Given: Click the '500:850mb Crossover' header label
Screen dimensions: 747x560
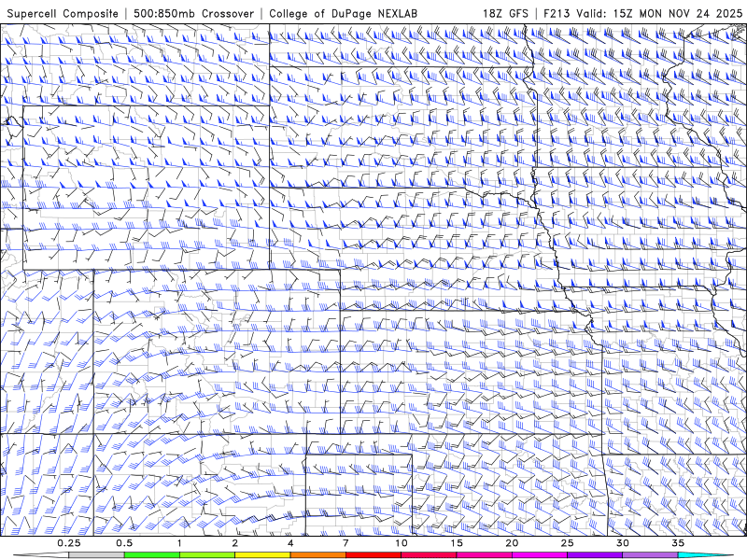Looking at the screenshot, I should [x=194, y=13].
